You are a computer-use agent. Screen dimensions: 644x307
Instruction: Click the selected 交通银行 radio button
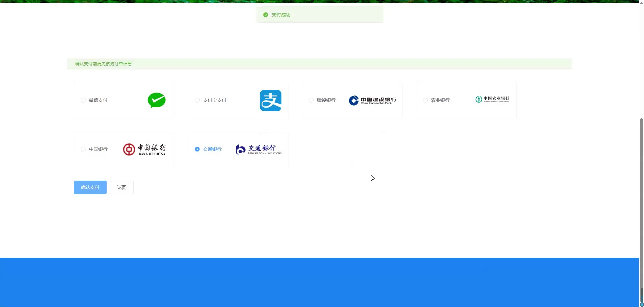click(197, 149)
